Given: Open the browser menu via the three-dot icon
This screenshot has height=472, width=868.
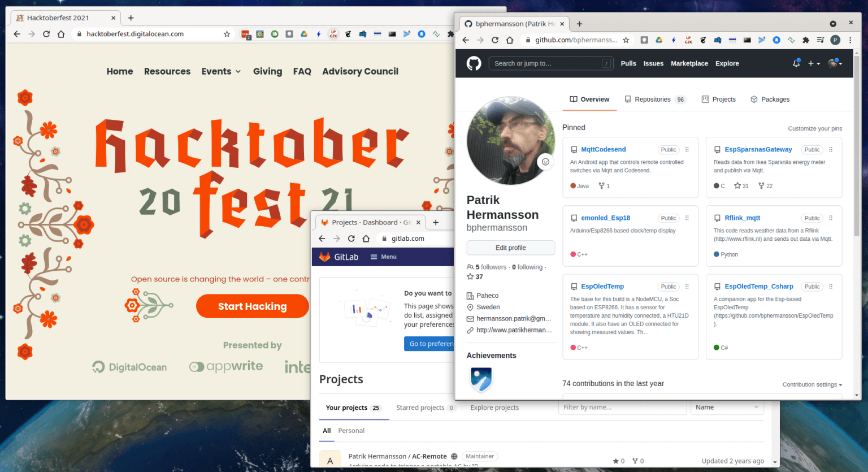Looking at the screenshot, I should (x=850, y=40).
